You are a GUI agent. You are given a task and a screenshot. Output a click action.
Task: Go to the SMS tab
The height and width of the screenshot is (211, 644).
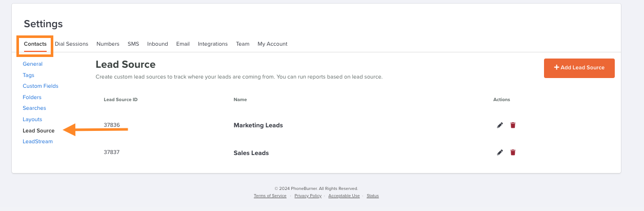click(133, 44)
